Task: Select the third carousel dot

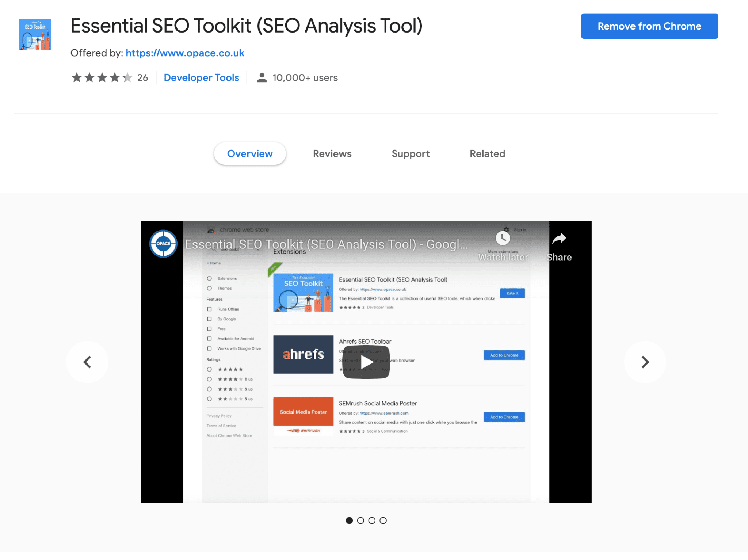Action: tap(372, 521)
